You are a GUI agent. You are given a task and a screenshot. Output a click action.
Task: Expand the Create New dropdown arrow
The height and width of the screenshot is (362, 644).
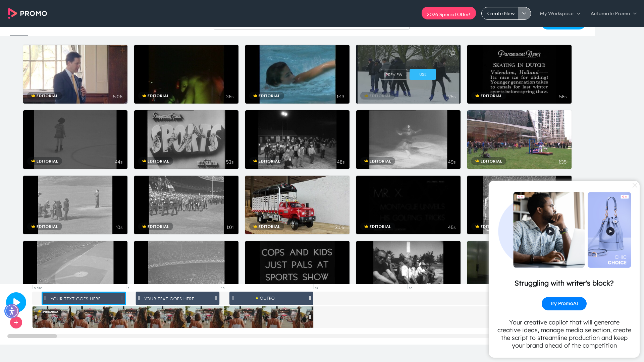click(524, 13)
